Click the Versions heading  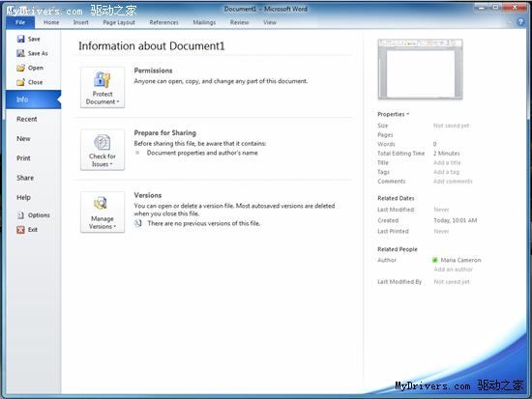(x=148, y=195)
